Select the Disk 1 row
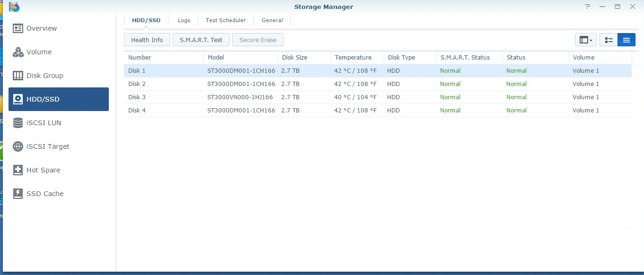Image resolution: width=644 pixels, height=275 pixels. click(378, 71)
